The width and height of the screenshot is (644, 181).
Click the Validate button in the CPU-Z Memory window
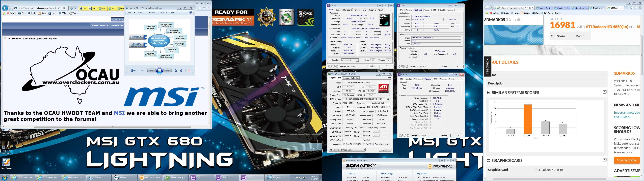coord(444,136)
